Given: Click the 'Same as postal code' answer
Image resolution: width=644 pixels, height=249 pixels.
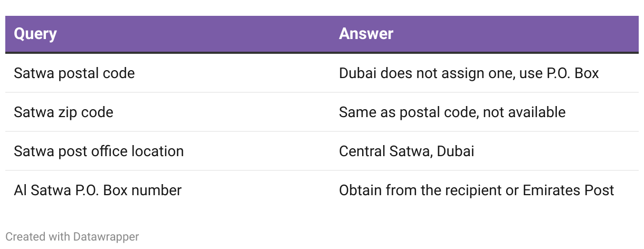Looking at the screenshot, I should 405,112.
